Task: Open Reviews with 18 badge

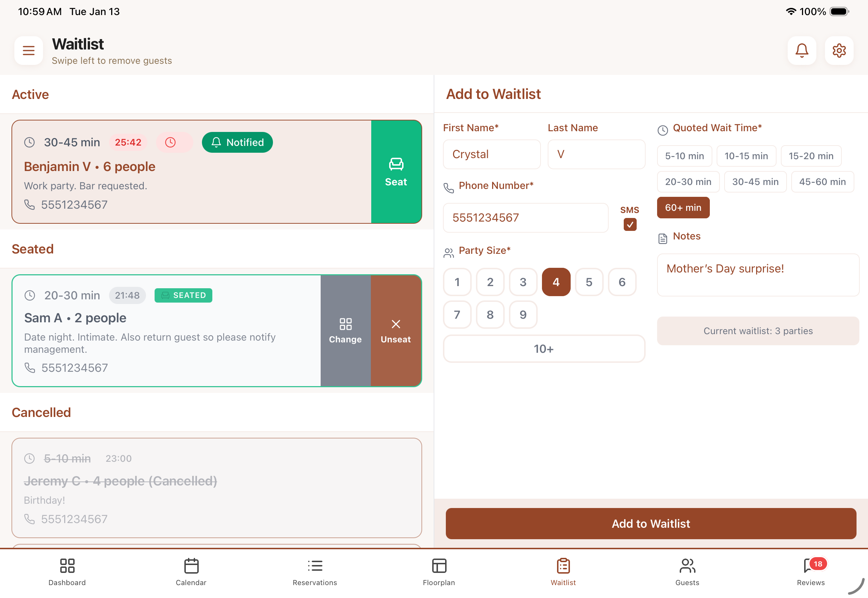Action: 810,571
